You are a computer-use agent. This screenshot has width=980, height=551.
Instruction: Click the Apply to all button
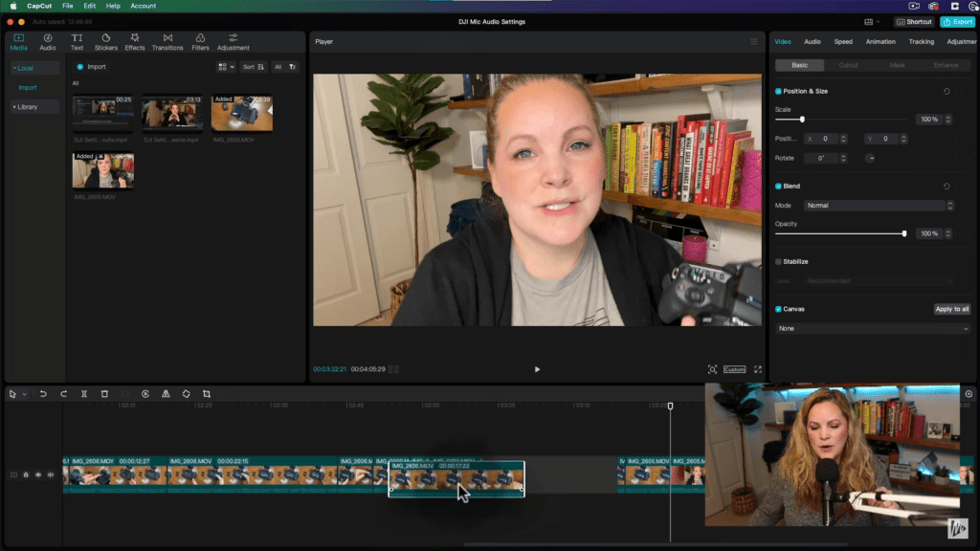[952, 309]
